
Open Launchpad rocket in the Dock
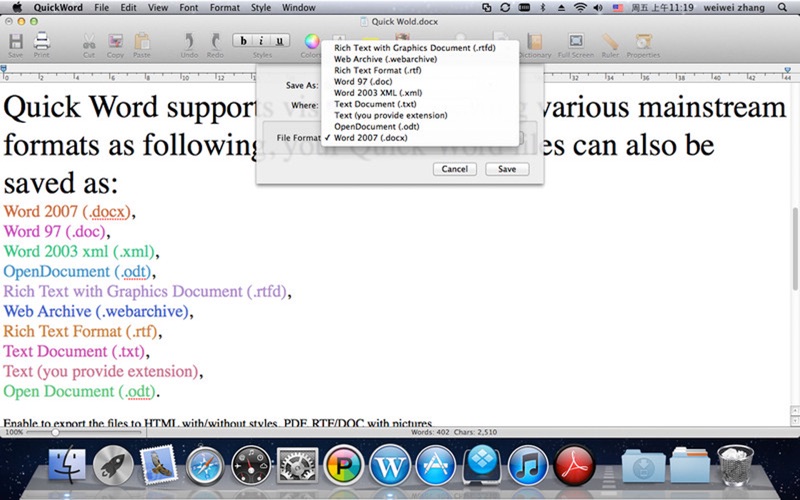pyautogui.click(x=113, y=465)
